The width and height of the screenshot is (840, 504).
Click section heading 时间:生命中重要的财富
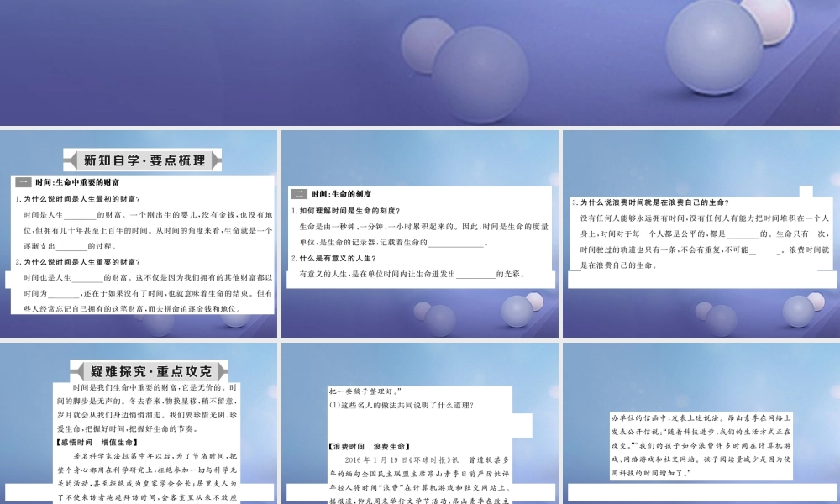(x=77, y=182)
